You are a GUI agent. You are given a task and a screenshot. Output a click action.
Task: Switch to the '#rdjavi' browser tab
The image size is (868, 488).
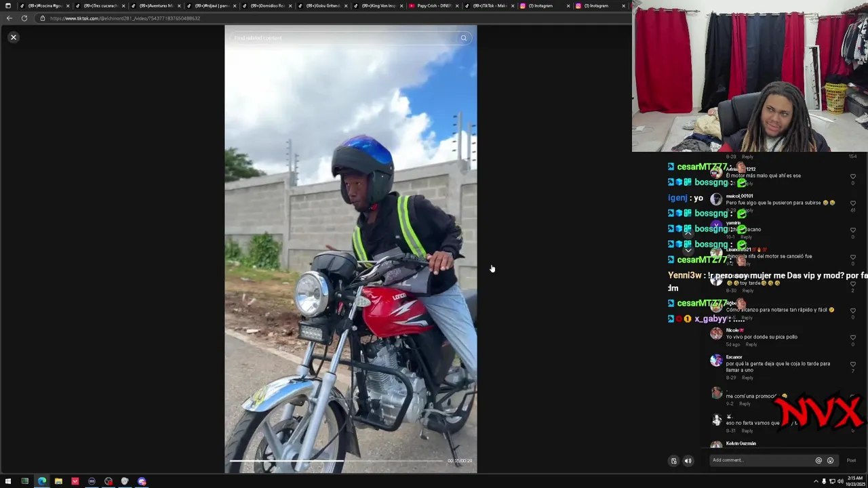pos(212,5)
